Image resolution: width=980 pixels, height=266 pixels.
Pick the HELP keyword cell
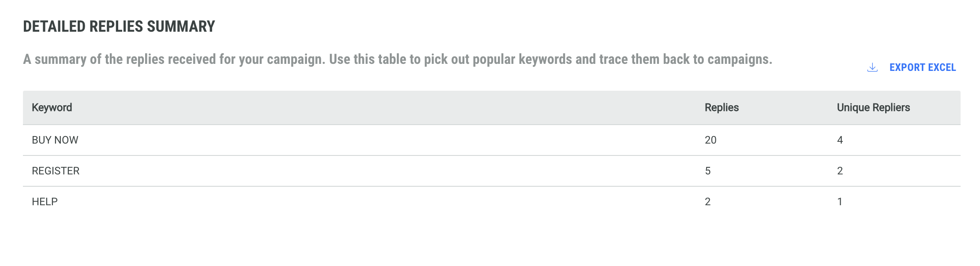[x=45, y=202]
